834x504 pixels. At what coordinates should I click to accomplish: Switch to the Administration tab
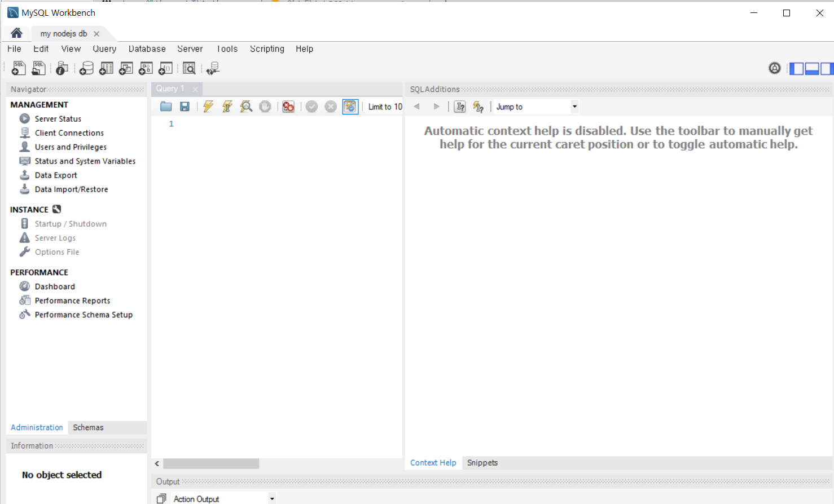coord(37,427)
